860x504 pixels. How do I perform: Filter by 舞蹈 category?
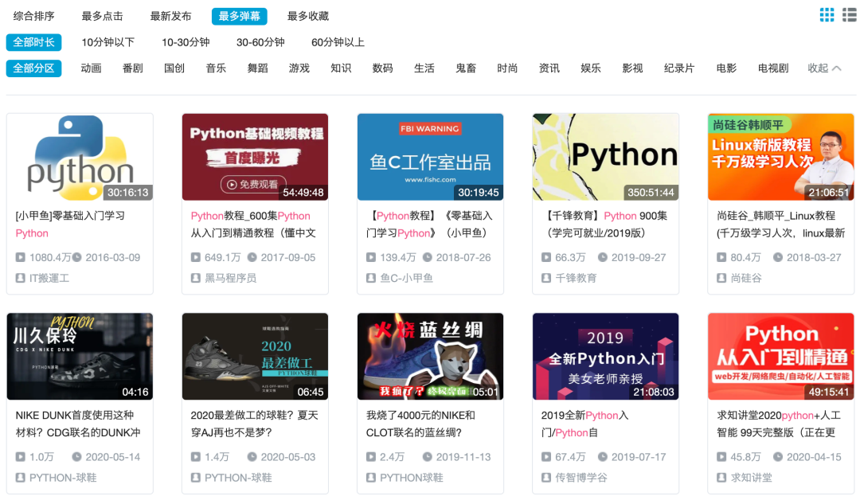pyautogui.click(x=258, y=68)
